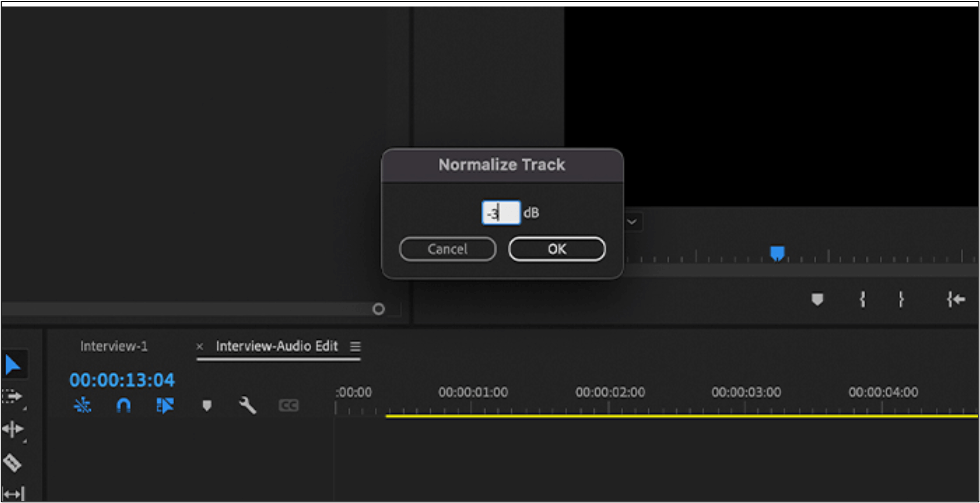Viewport: 980px width, 503px height.
Task: Click the 00:00:13:04 playhead timecode
Action: (122, 380)
